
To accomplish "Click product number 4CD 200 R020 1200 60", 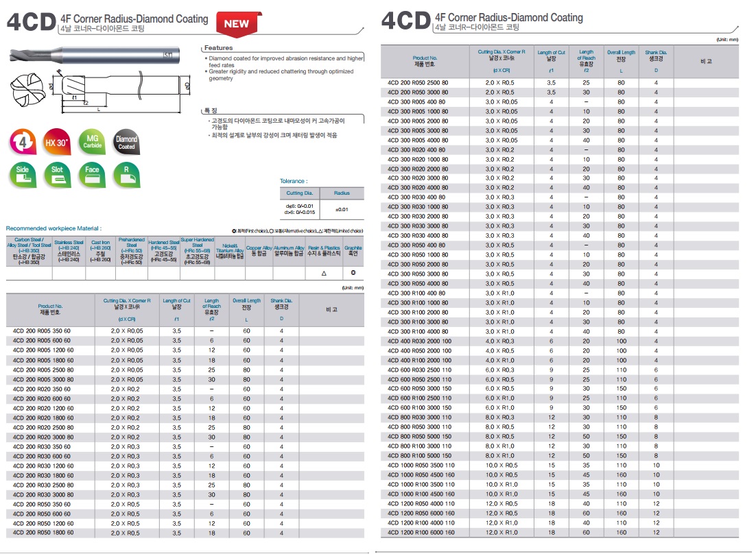I will tap(43, 408).
